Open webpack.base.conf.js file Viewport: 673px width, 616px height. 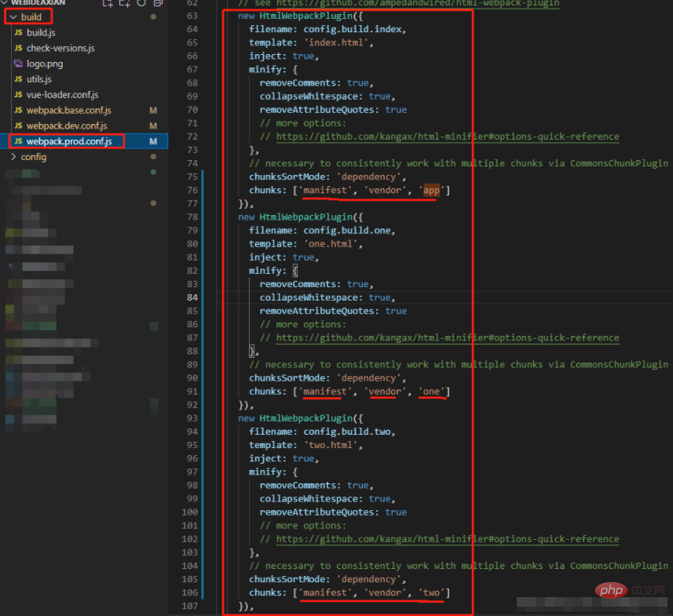point(68,110)
